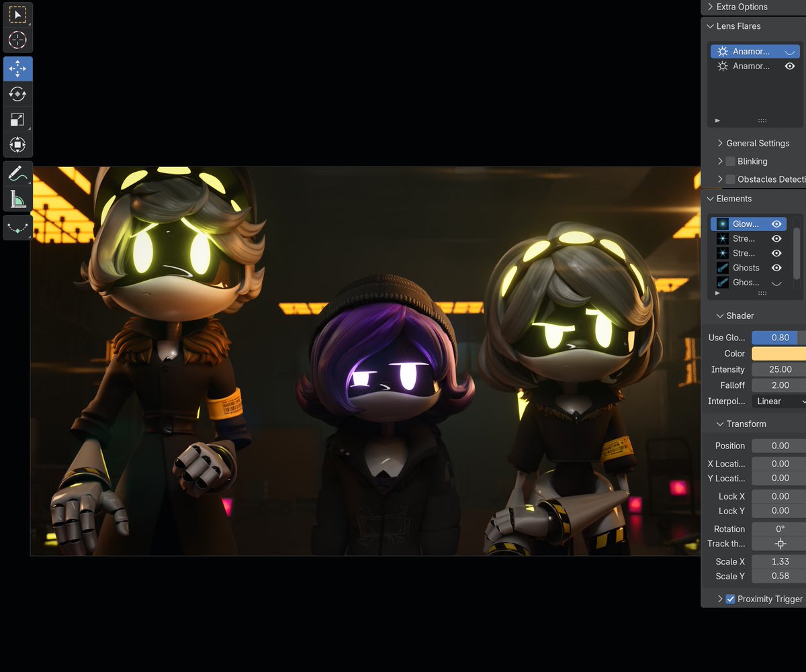This screenshot has height=672, width=806.
Task: Click the Scale Y field showing 0.58
Action: (778, 577)
